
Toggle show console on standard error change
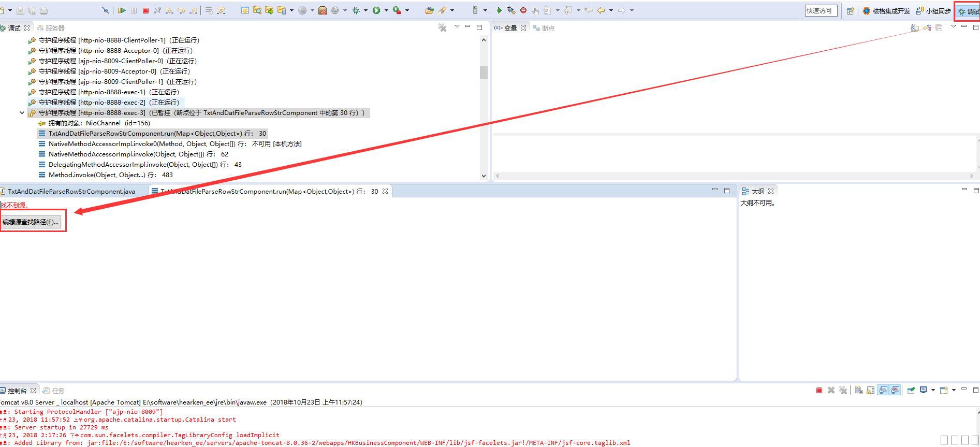tap(895, 391)
